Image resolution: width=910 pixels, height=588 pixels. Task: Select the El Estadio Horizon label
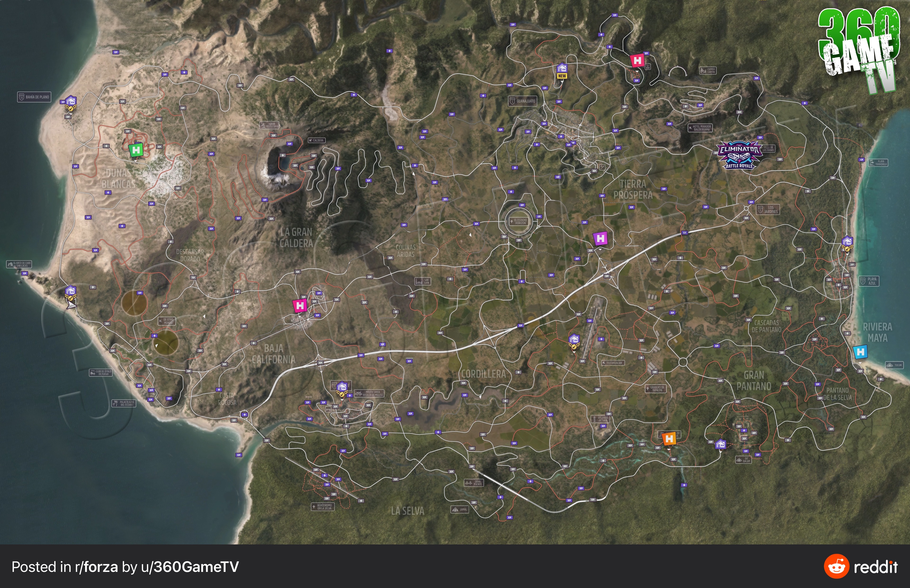[x=518, y=222]
